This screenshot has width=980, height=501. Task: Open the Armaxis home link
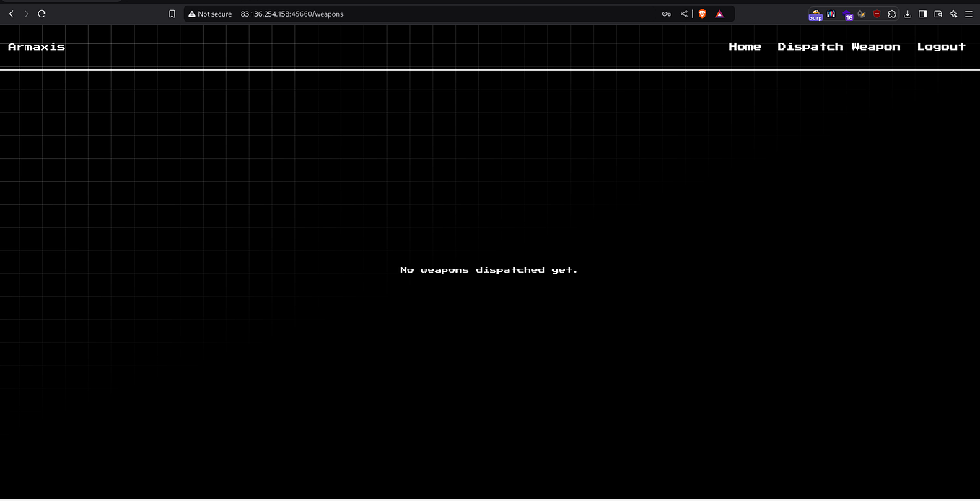click(x=36, y=46)
